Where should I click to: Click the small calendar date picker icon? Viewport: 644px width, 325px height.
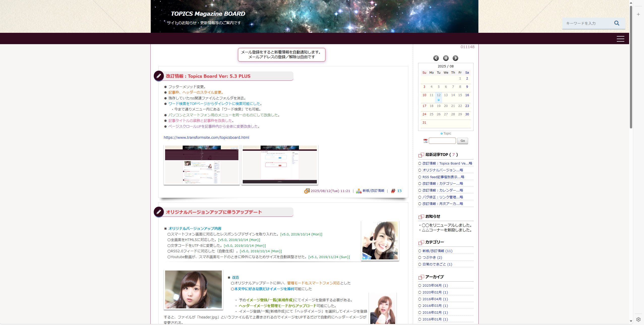click(x=425, y=141)
